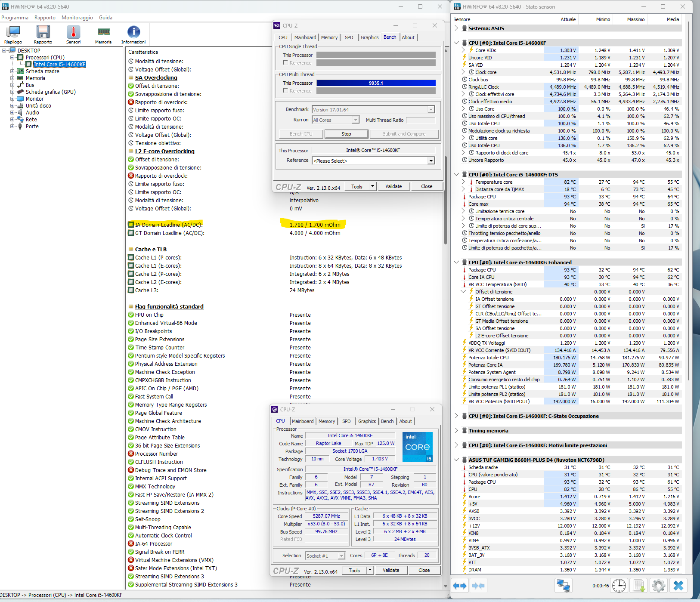Open the Reference Please Select dropdown

(x=431, y=161)
